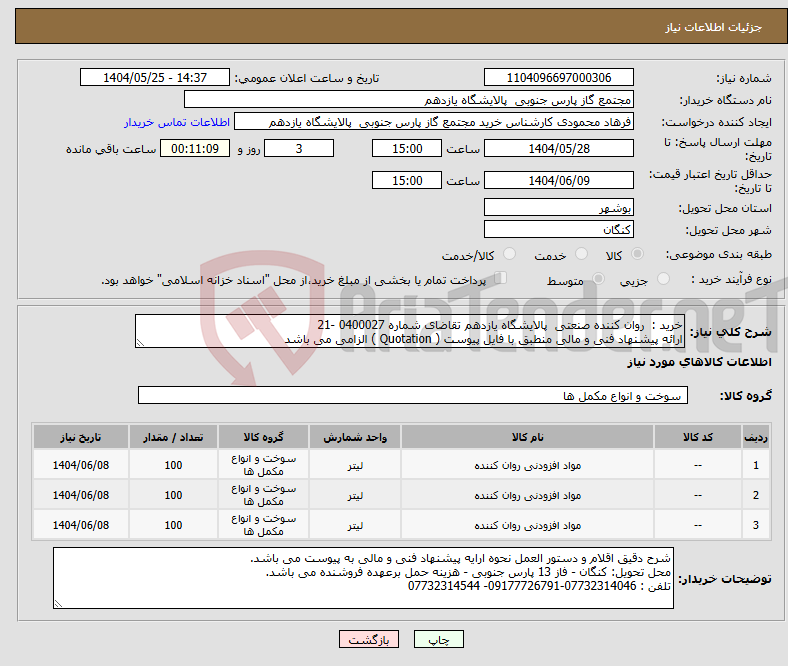This screenshot has height=666, width=788.
Task: Click the resize handle of buyer notes box
Action: pos(58,604)
